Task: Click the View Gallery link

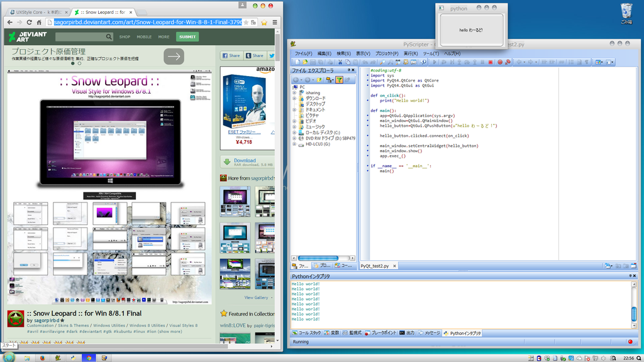Action: pyautogui.click(x=256, y=297)
